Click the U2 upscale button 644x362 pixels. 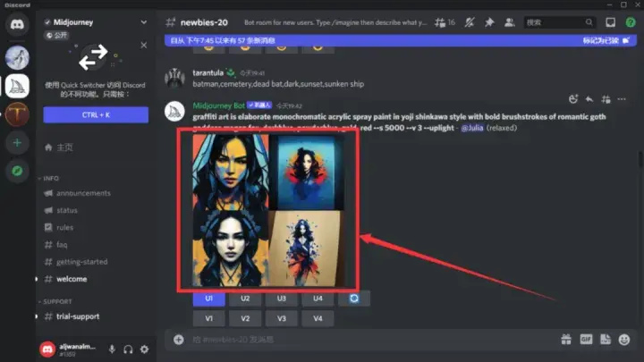coord(245,299)
